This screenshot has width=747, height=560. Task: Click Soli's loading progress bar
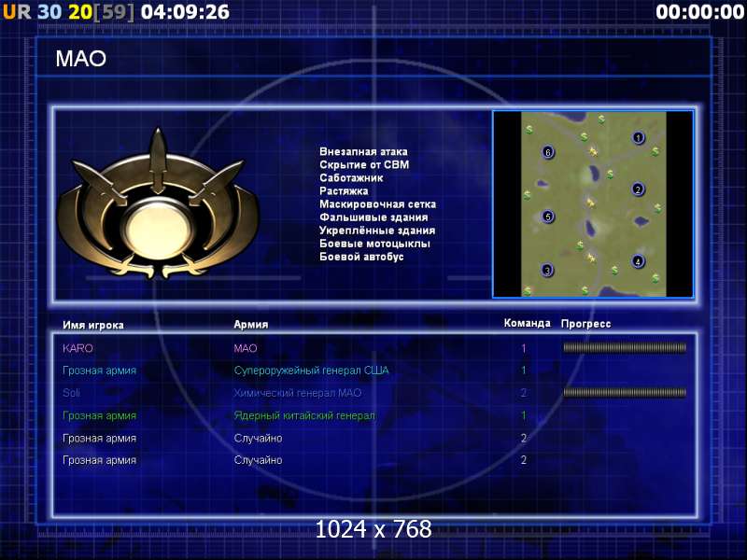(x=625, y=393)
